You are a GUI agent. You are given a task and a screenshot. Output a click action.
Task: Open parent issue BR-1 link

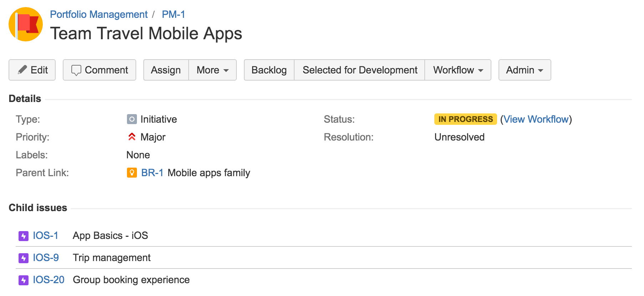152,173
